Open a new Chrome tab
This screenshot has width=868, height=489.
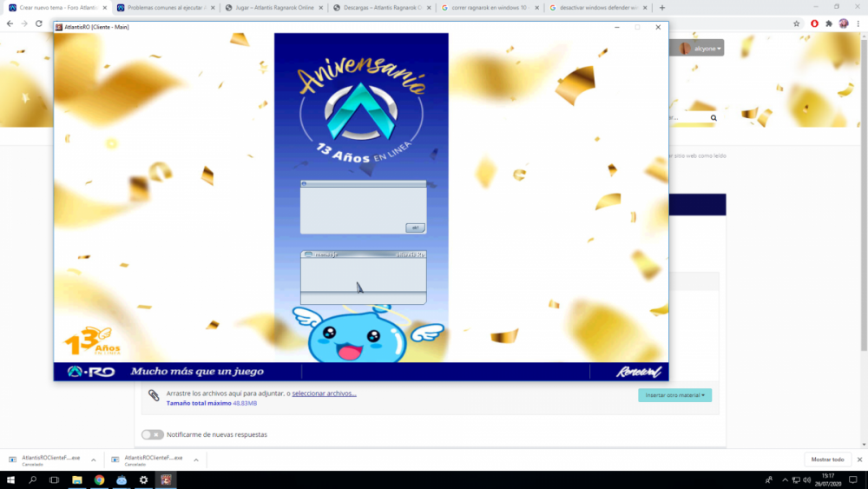click(x=662, y=7)
